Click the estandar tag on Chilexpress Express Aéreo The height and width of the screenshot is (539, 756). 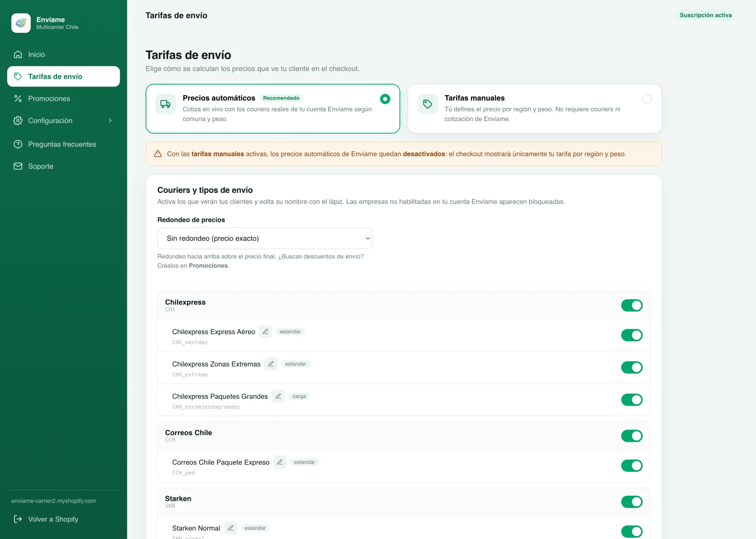coord(290,331)
